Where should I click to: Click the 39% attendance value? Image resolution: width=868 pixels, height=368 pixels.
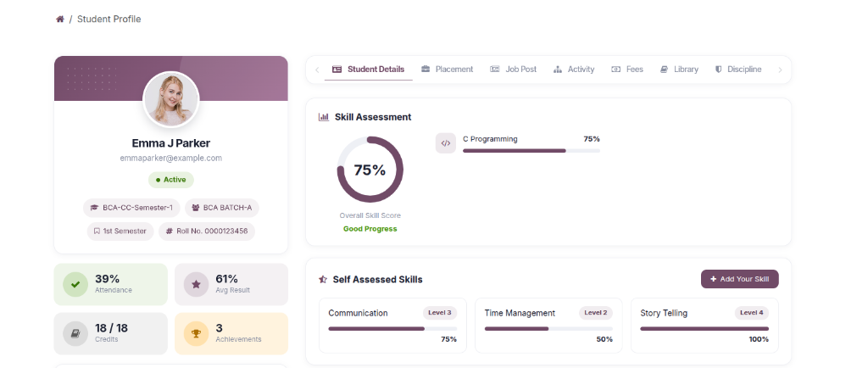tap(107, 279)
